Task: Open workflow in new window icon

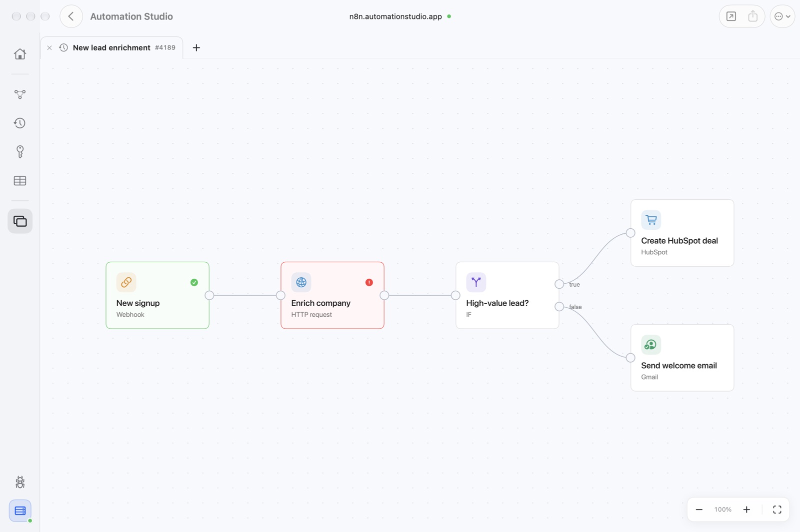Action: pos(731,16)
